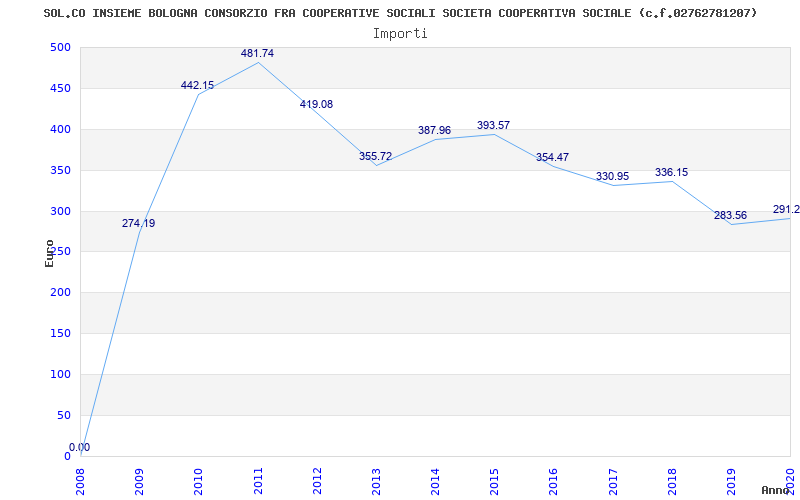Click the 274.19 data label
The image size is (800, 500).
pos(138,223)
